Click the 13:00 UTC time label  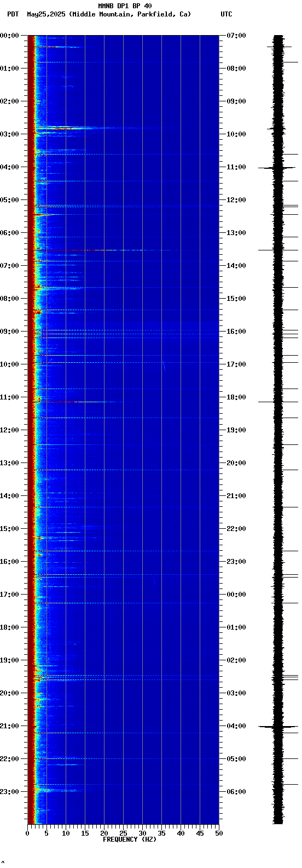pos(236,233)
